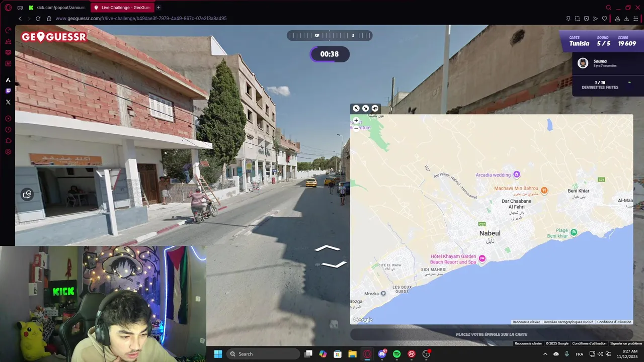The width and height of the screenshot is (644, 362).
Task: Open the downloads icon in toolbar
Action: pyautogui.click(x=627, y=19)
